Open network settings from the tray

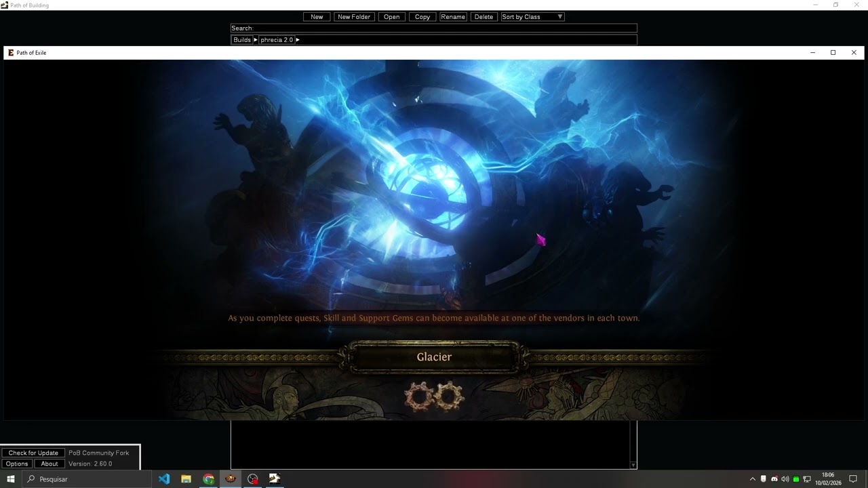[807, 479]
